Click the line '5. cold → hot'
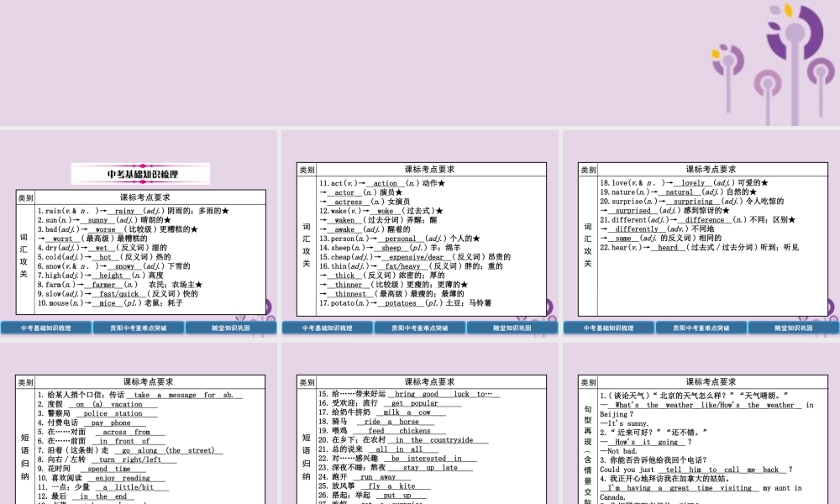This screenshot has width=840, height=504. (x=104, y=256)
